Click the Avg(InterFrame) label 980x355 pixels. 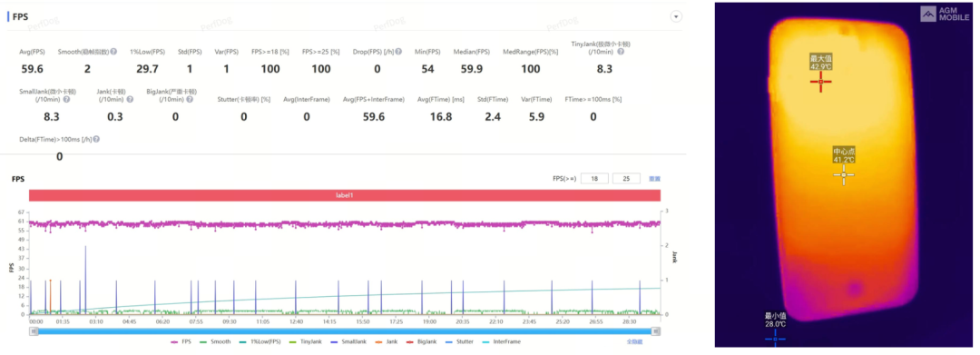point(307,99)
